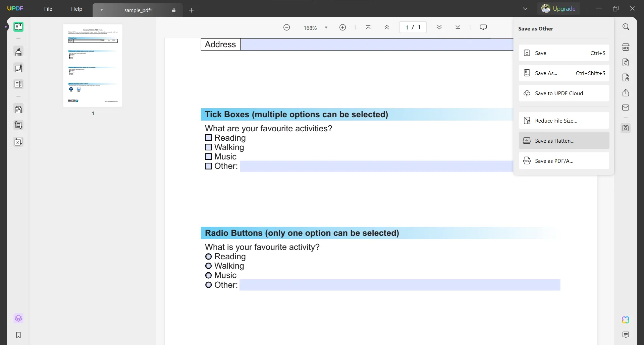This screenshot has height=345, width=644.
Task: Open the Share file icon
Action: point(626,93)
